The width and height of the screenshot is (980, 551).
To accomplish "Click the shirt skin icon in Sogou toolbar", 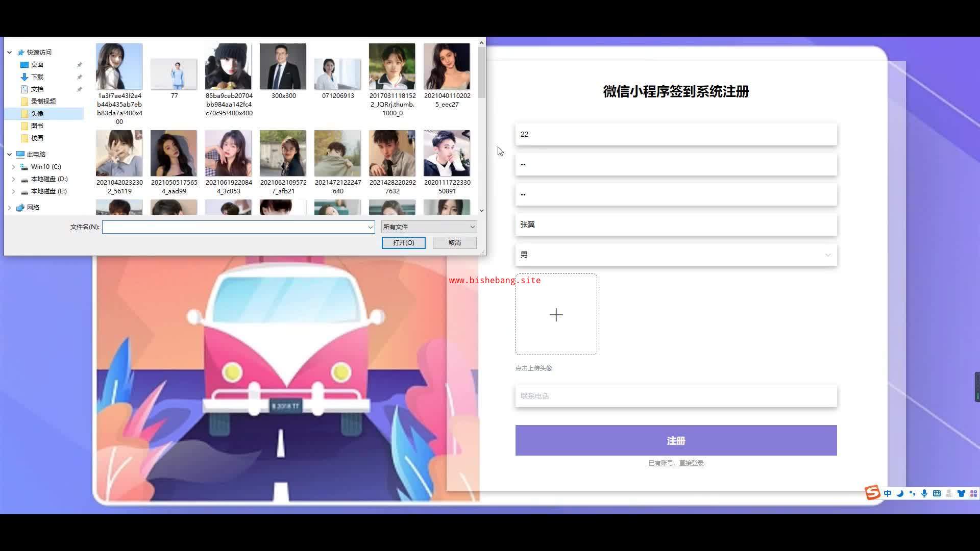I will coord(961,493).
